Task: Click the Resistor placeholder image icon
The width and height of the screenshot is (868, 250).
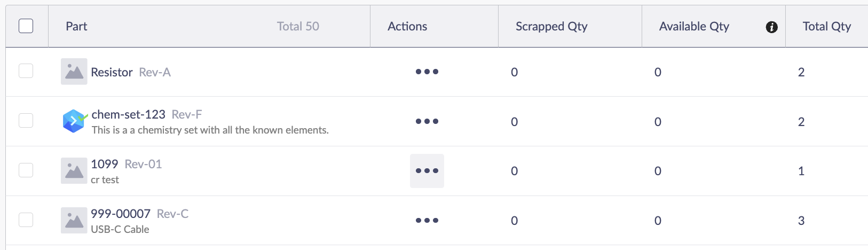Action: click(x=74, y=72)
